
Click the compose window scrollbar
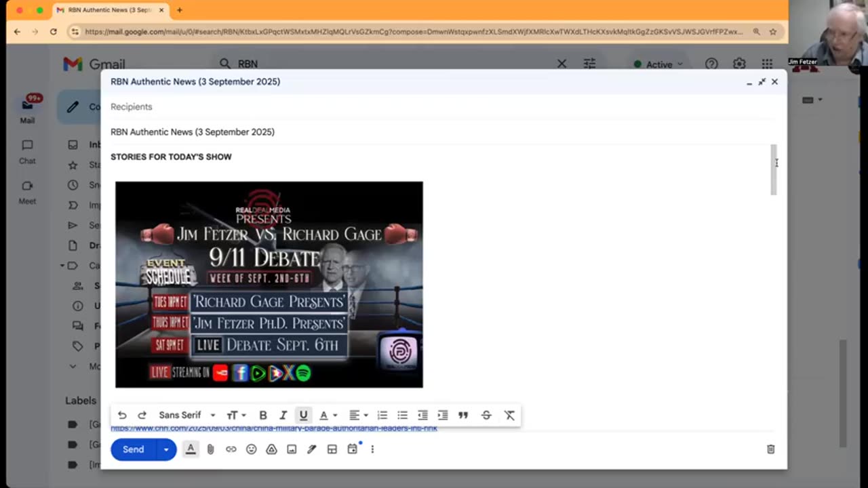(x=773, y=169)
